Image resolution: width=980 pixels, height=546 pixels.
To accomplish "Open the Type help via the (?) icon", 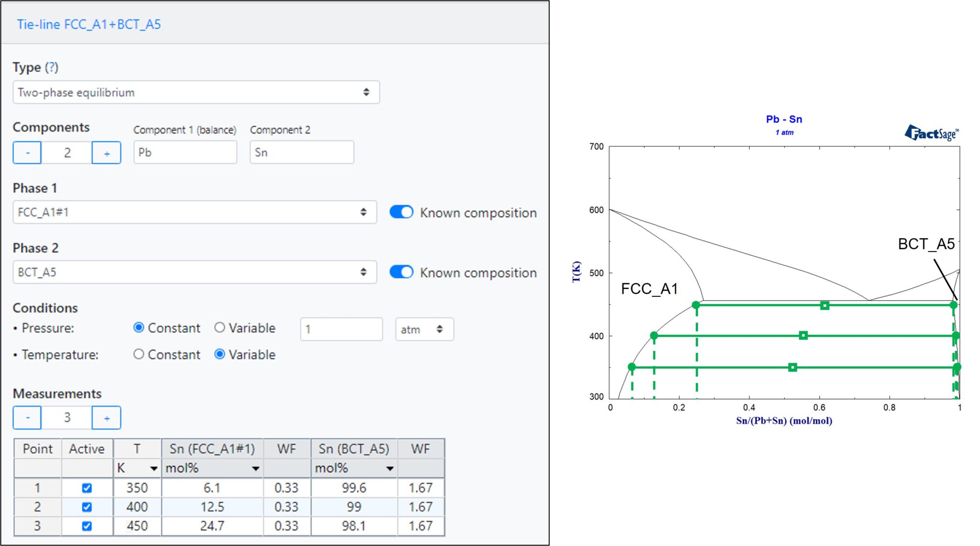I will (x=52, y=67).
